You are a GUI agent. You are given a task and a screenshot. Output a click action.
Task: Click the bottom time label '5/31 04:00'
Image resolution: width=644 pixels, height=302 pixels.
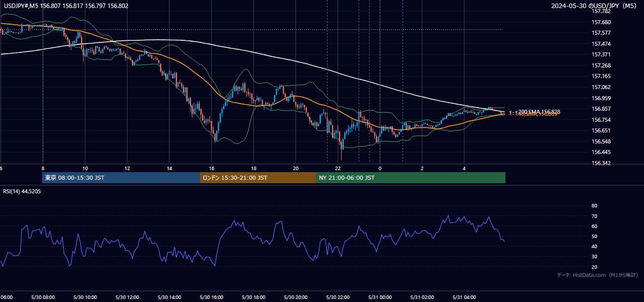tap(465, 297)
